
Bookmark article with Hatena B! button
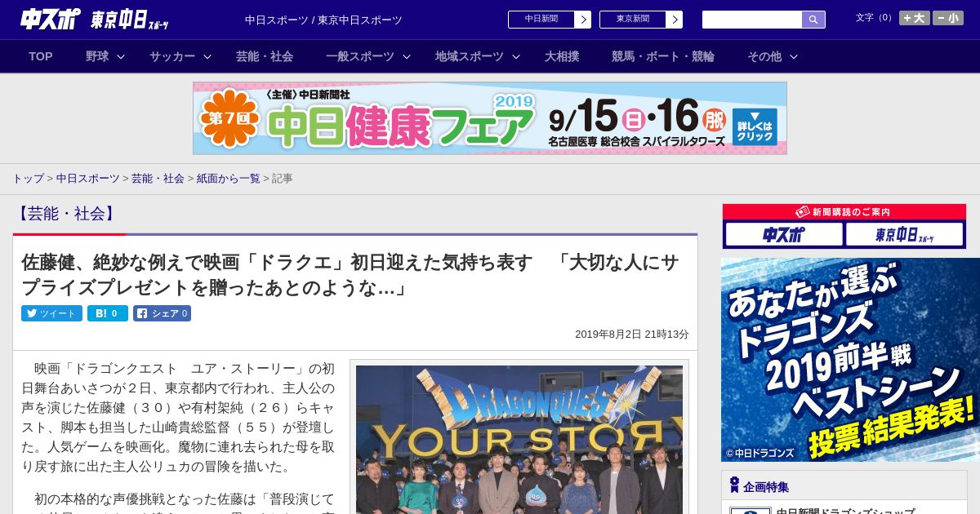(108, 313)
